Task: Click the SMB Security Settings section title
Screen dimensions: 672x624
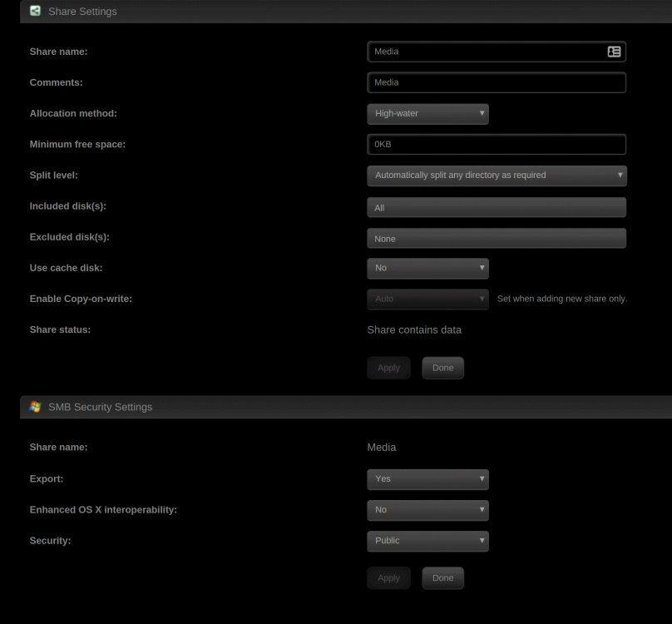Action: tap(101, 407)
